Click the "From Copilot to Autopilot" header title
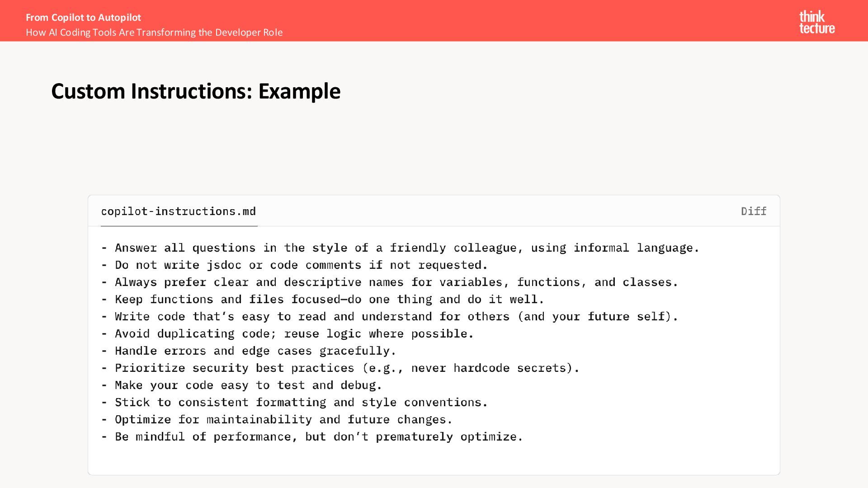This screenshot has width=868, height=488. tap(83, 18)
